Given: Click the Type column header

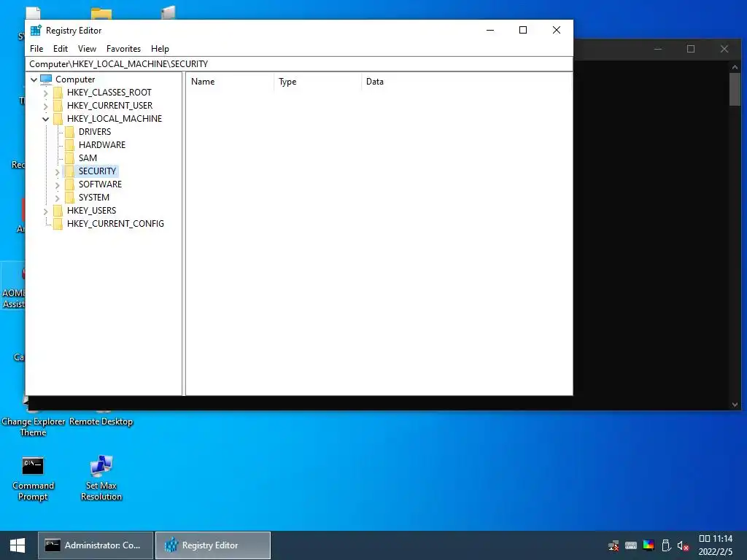Looking at the screenshot, I should (318, 82).
